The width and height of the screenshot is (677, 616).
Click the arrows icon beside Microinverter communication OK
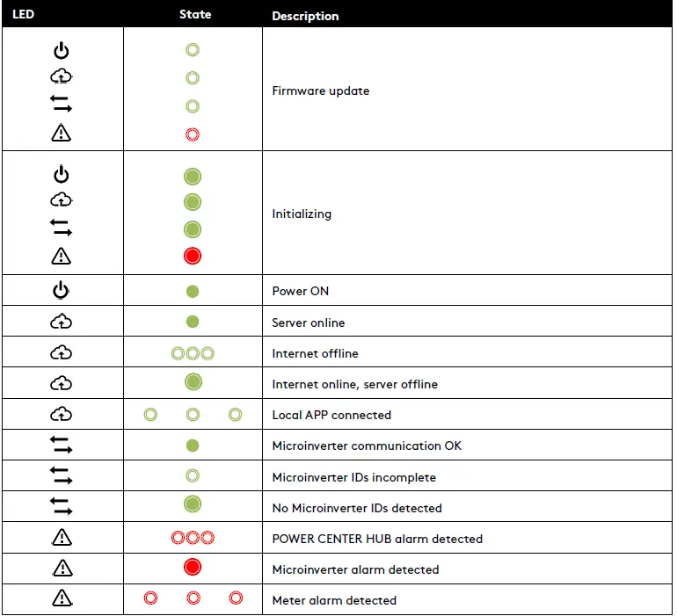[61, 446]
